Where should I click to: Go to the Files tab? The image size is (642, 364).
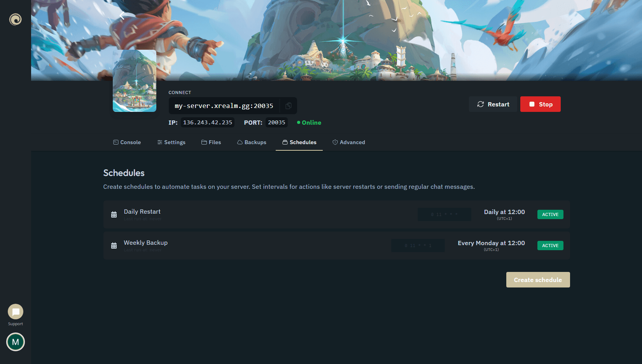pyautogui.click(x=211, y=142)
